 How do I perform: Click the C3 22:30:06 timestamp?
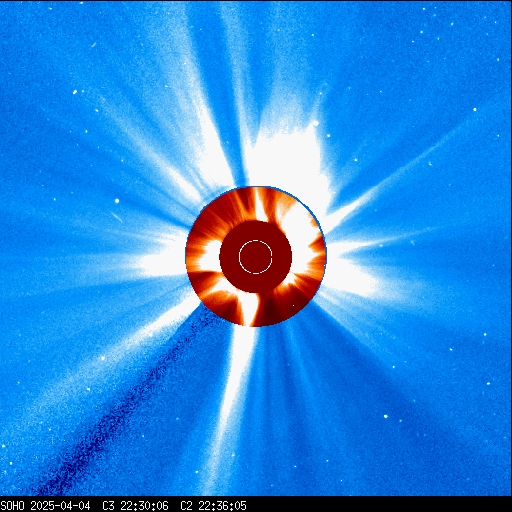tap(135, 506)
